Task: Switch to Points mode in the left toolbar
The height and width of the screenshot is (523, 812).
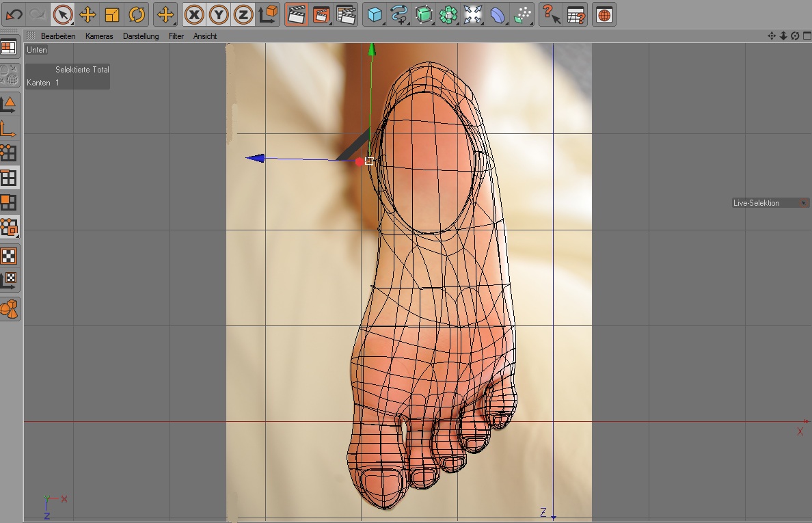Action: (9, 152)
